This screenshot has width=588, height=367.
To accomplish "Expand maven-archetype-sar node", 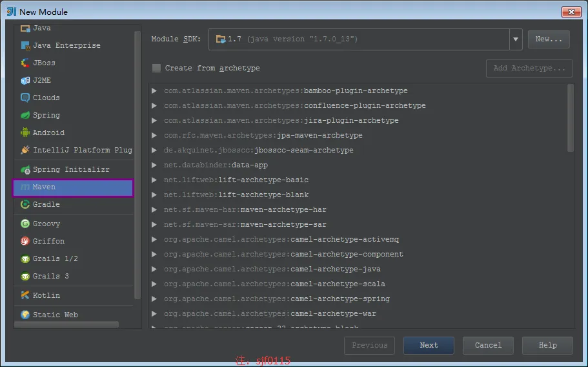I will (154, 224).
